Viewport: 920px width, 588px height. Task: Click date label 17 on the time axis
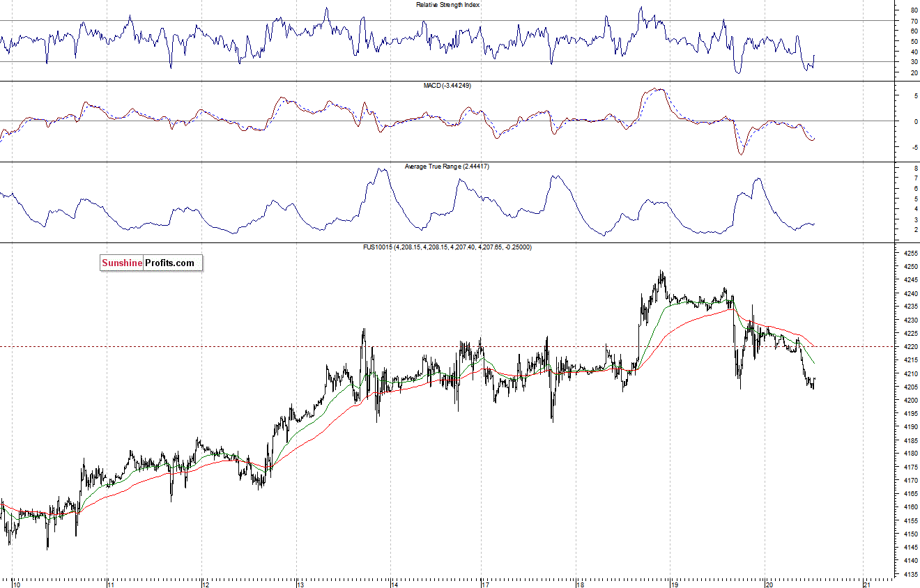[x=485, y=584]
